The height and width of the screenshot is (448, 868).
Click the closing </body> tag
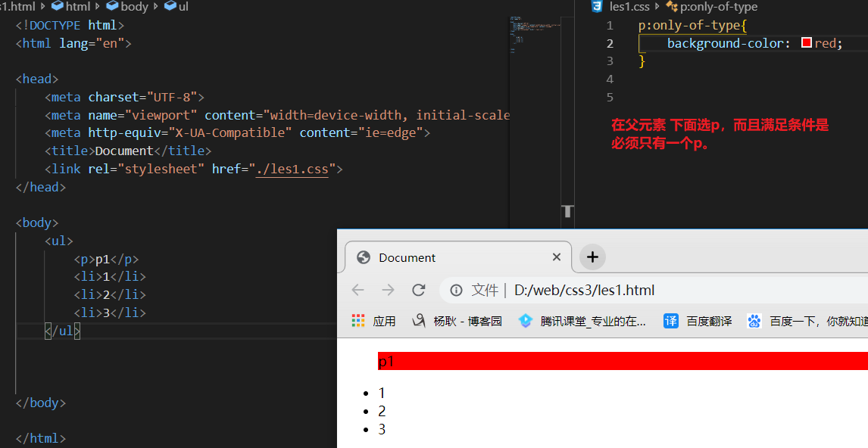click(40, 403)
